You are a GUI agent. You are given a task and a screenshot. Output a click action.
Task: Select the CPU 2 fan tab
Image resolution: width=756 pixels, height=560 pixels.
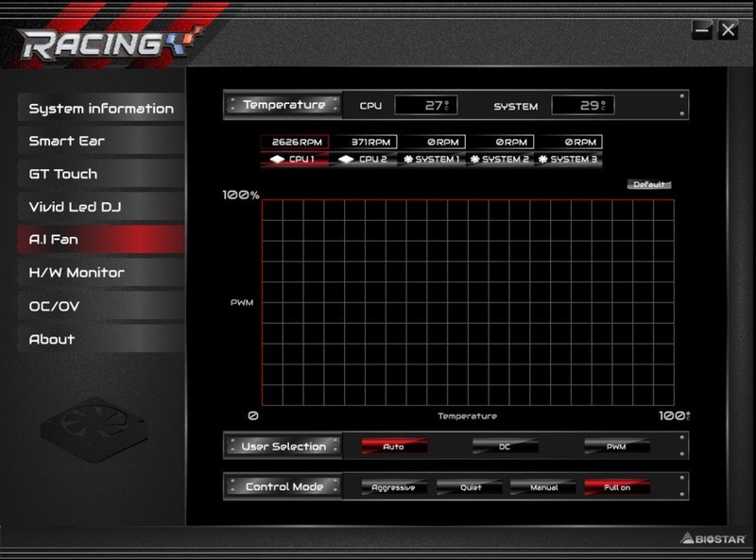coord(367,160)
